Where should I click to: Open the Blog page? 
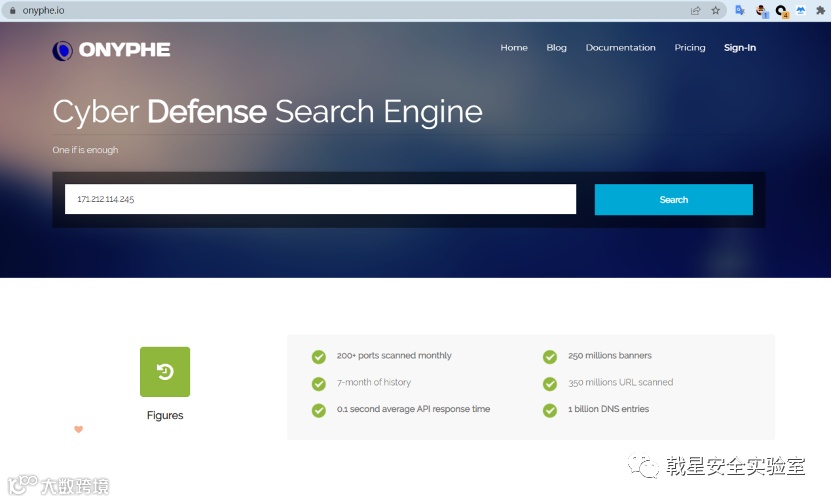[x=556, y=48]
